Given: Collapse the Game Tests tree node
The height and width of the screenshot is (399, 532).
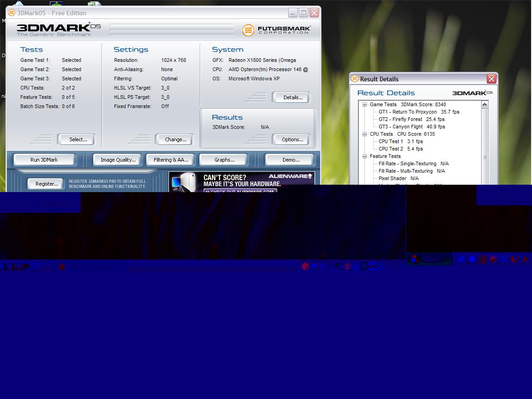Looking at the screenshot, I should pyautogui.click(x=365, y=104).
